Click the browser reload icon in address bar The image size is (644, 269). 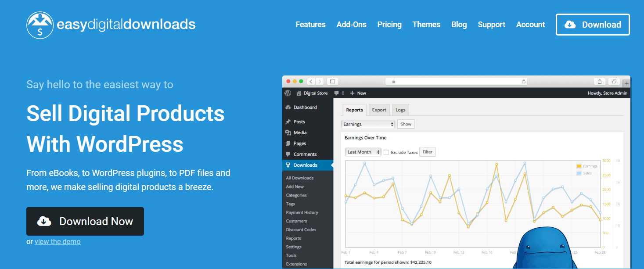(523, 81)
